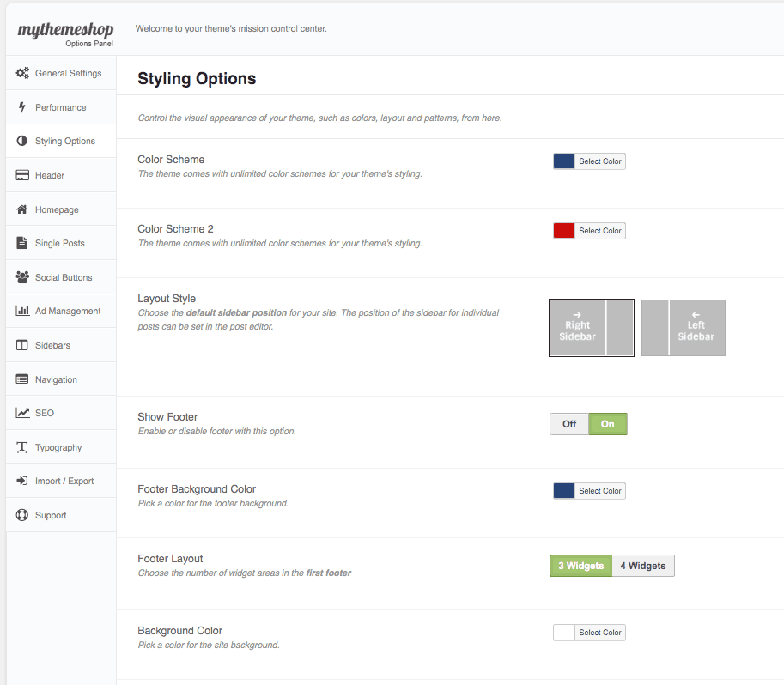Click the Support lifebuoy icon
784x685 pixels.
click(22, 515)
